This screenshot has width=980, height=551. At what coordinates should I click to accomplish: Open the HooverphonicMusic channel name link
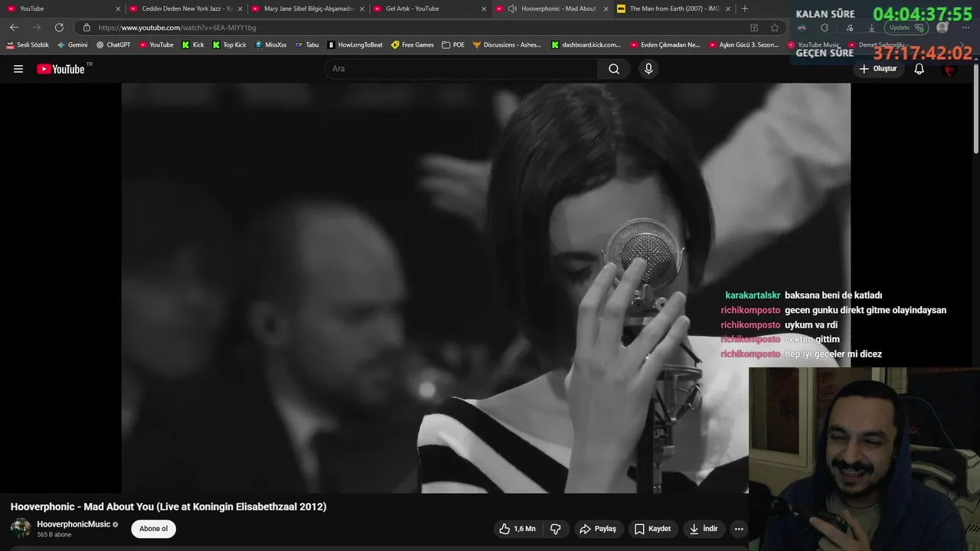click(73, 524)
